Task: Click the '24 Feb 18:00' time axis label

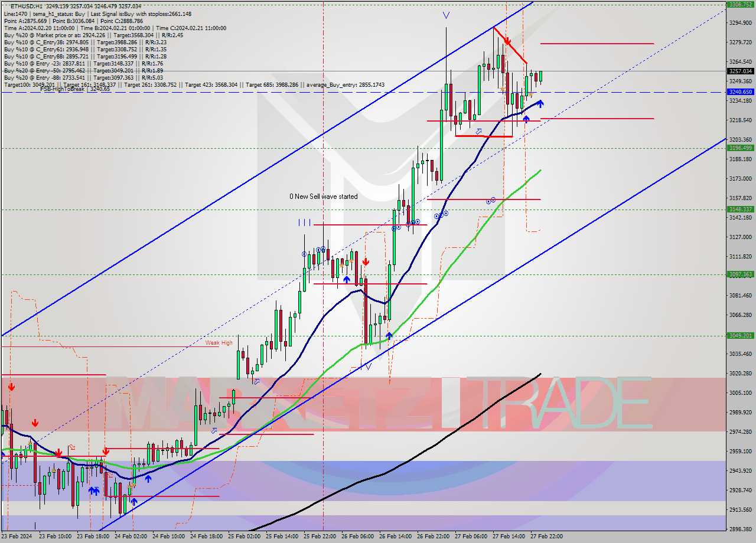Action: coord(207,537)
